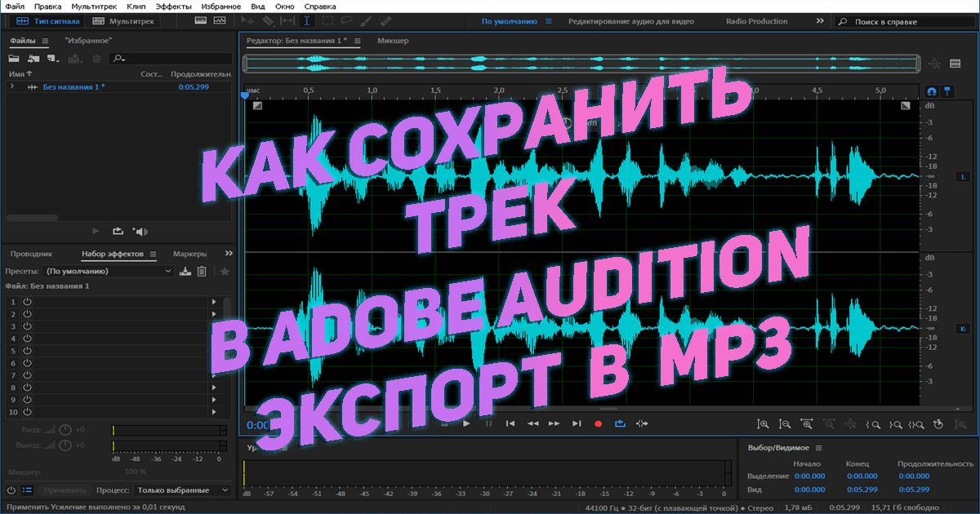Open the Файлы panel menu icon
The width and height of the screenshot is (980, 514).
(45, 40)
